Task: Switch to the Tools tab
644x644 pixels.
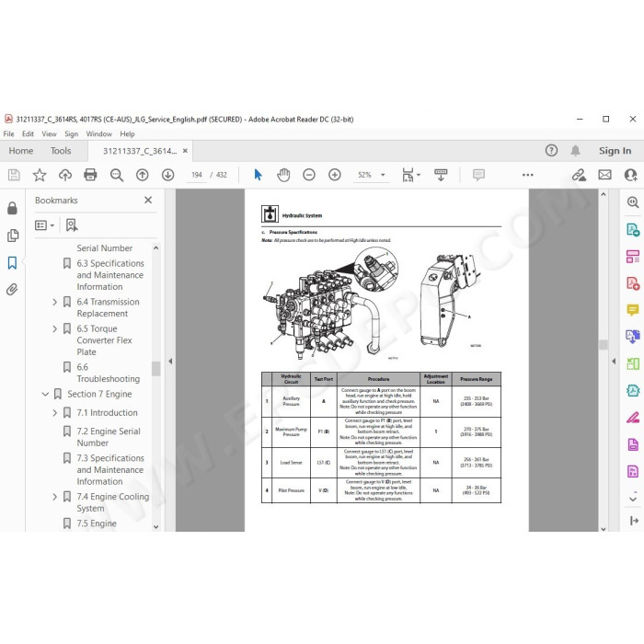Action: coord(61,151)
